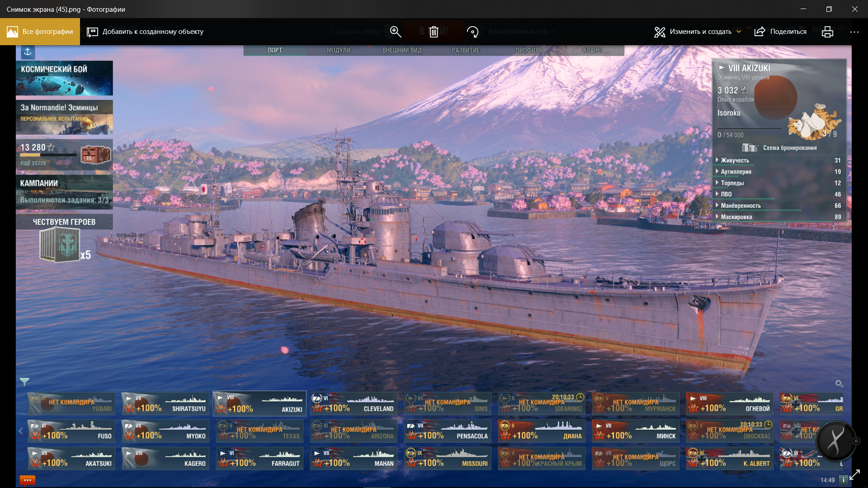Expand the Артиллерия parameter

click(778, 172)
